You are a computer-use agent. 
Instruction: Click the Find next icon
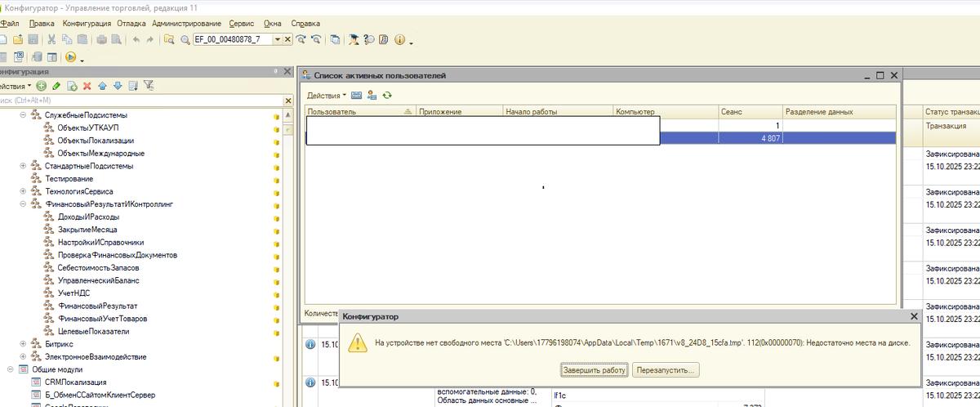click(x=301, y=39)
